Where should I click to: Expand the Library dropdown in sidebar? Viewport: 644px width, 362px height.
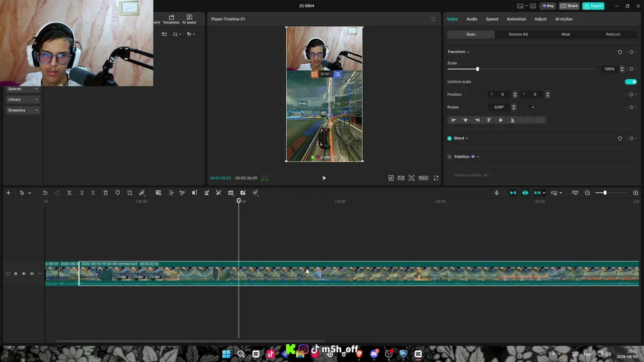pyautogui.click(x=23, y=100)
